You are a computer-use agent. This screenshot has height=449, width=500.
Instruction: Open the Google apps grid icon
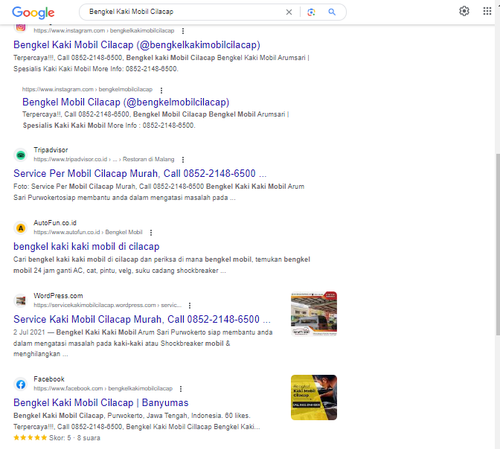click(487, 11)
